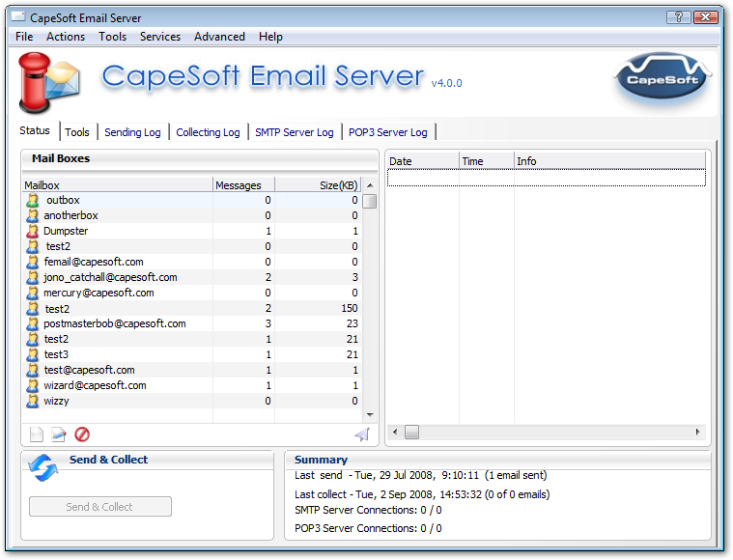Click the blue Send & Collect arrows icon
Screen dimensions: 733x560
coord(43,468)
